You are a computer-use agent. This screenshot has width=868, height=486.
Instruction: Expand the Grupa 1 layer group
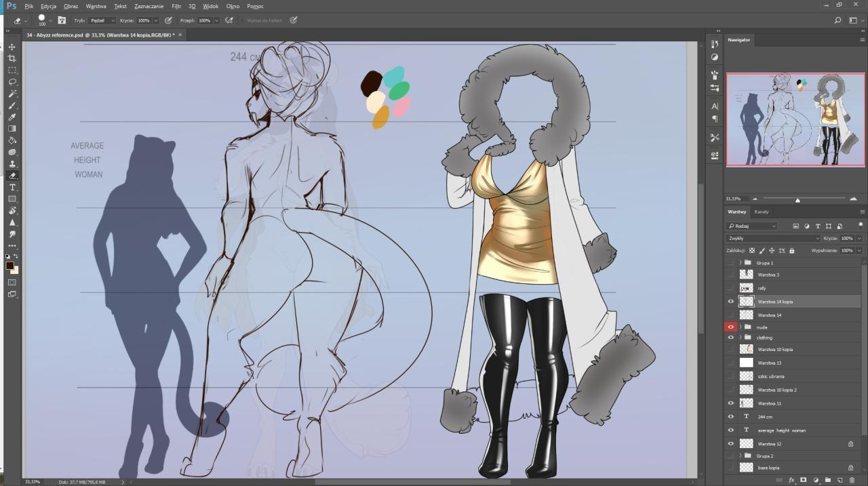pos(740,262)
